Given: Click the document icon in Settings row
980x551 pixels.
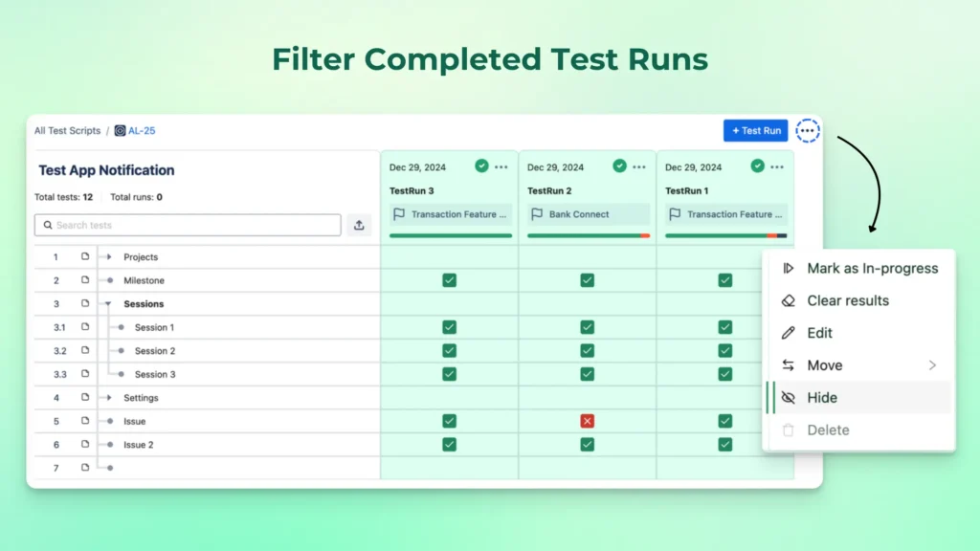Looking at the screenshot, I should point(85,397).
